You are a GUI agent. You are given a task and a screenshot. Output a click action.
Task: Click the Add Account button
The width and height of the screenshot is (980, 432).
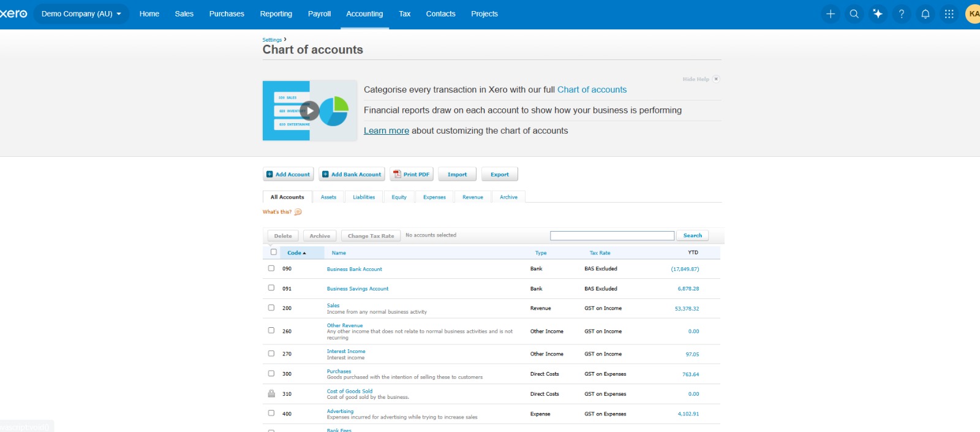pos(288,174)
